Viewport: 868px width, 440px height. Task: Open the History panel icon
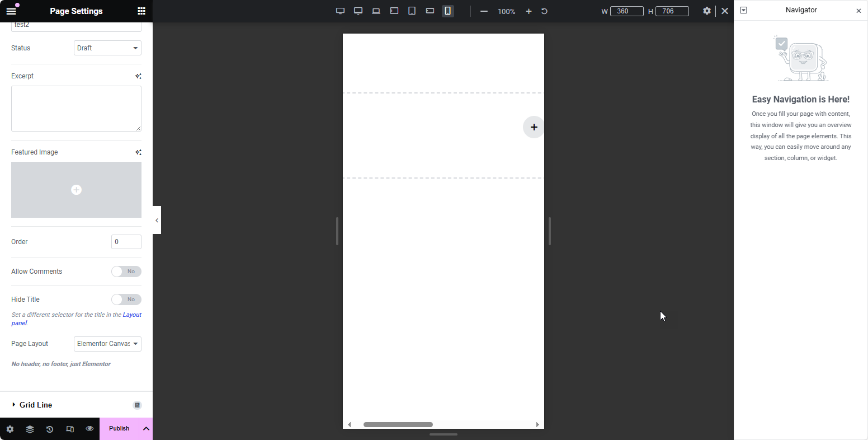pyautogui.click(x=50, y=429)
